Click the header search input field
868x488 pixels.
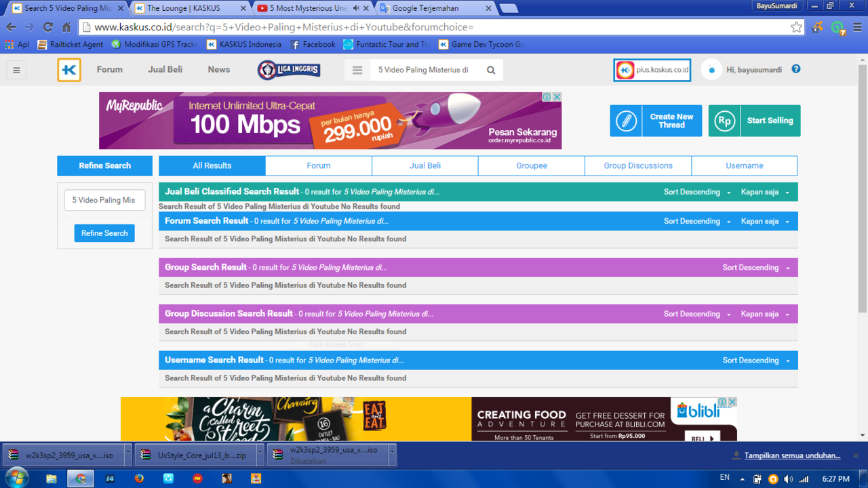pos(426,70)
